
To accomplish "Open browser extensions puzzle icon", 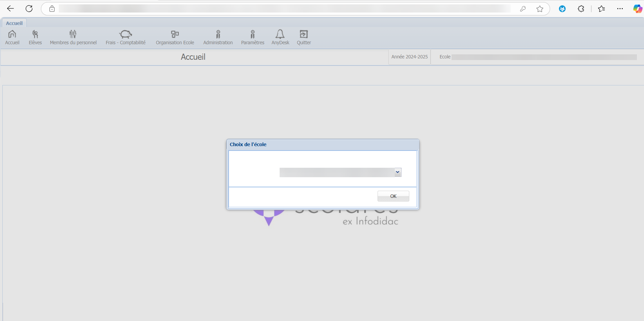I will coord(581,9).
